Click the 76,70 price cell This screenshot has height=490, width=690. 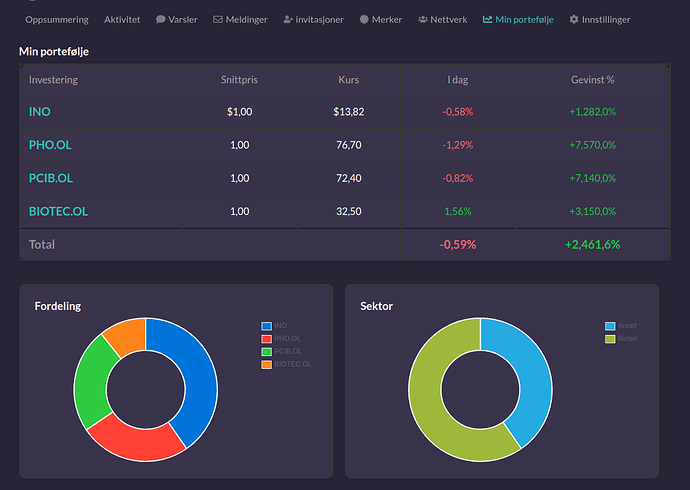(349, 145)
